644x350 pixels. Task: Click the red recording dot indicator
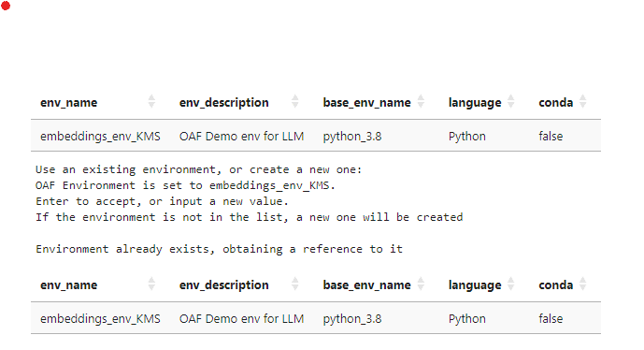(x=6, y=6)
